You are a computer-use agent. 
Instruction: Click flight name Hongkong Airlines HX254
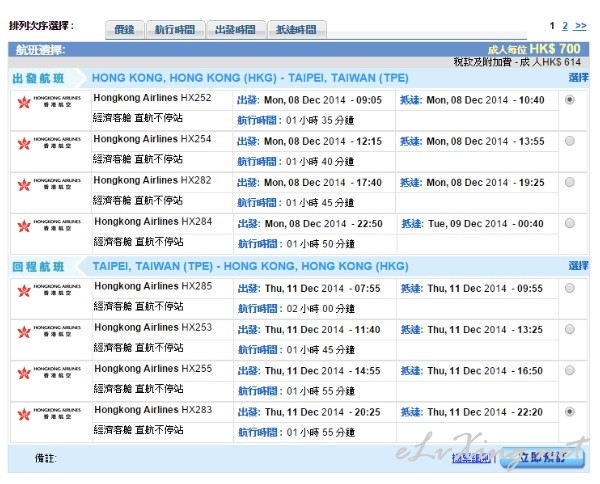[x=152, y=139]
